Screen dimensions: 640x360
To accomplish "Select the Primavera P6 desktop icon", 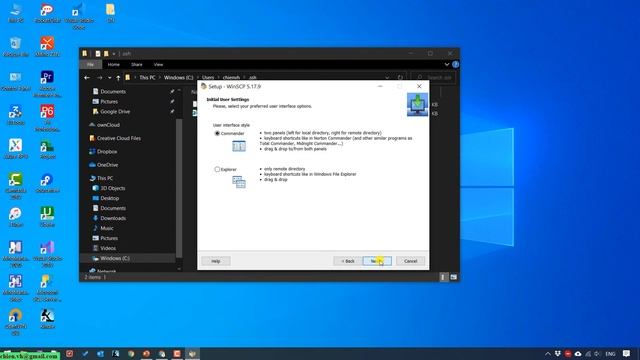I will (47, 118).
